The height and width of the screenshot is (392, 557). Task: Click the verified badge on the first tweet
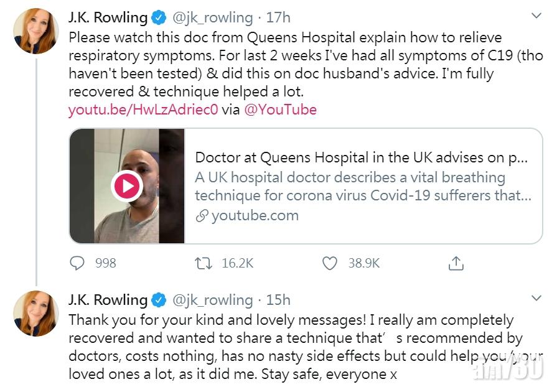coord(159,17)
